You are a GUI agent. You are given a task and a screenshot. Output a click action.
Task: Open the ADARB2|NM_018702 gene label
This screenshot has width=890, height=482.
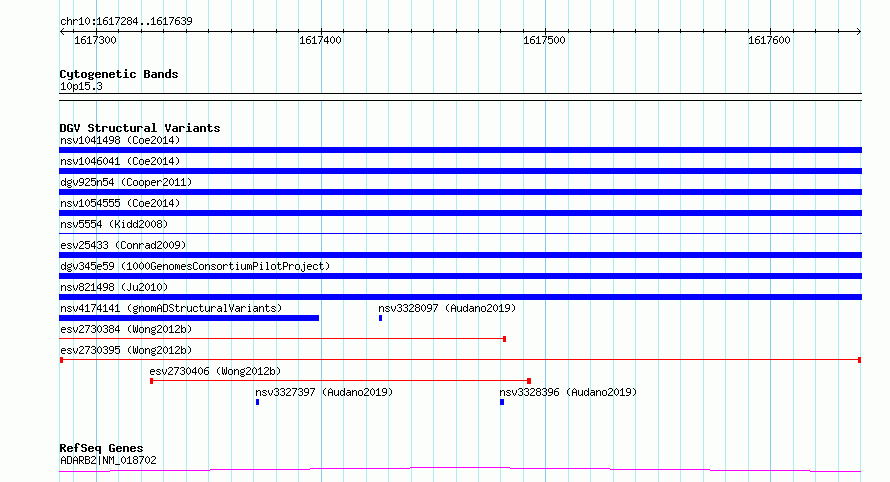108,460
